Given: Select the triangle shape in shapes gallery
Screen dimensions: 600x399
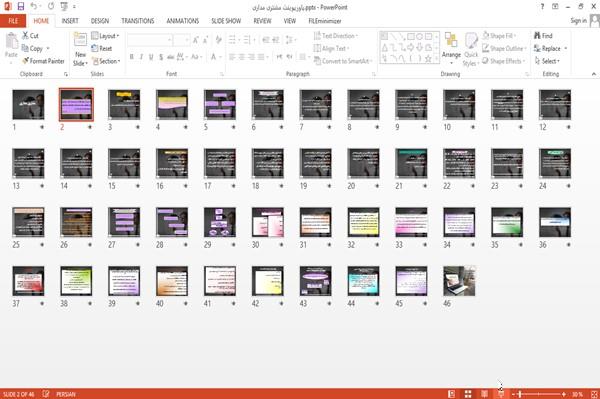Looking at the screenshot, I should point(385,47).
